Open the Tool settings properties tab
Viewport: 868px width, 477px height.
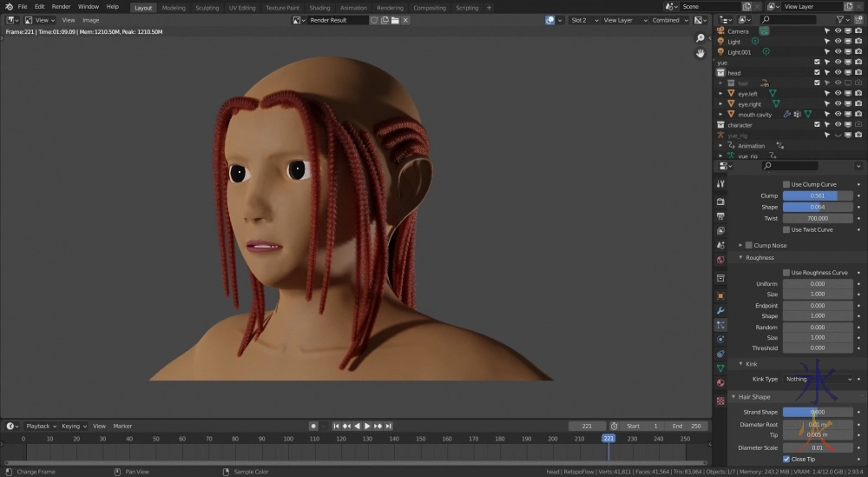pyautogui.click(x=720, y=184)
